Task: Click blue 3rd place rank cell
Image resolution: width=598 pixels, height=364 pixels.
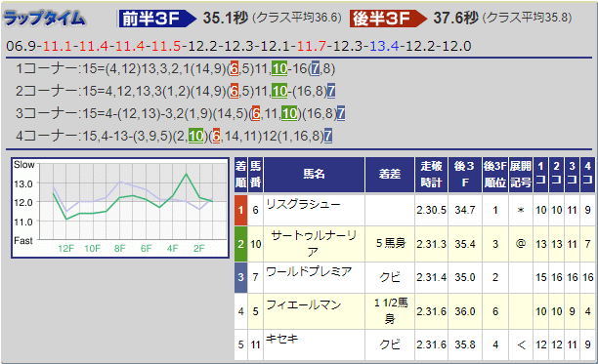Action: pyautogui.click(x=240, y=277)
